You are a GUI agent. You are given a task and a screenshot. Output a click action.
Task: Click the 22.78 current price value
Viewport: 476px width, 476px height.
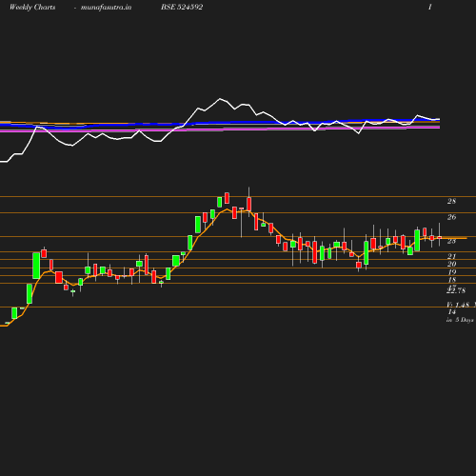456,290
